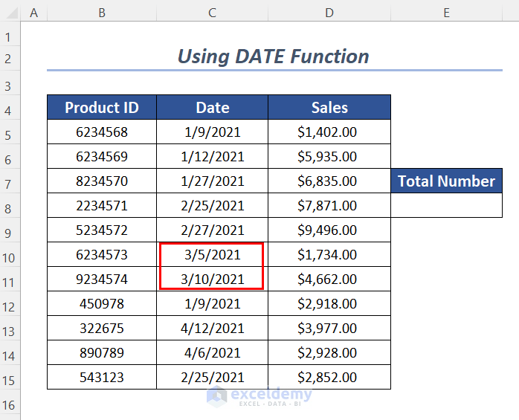Select sales cell $2,852.00
The image size is (519, 420).
point(329,377)
